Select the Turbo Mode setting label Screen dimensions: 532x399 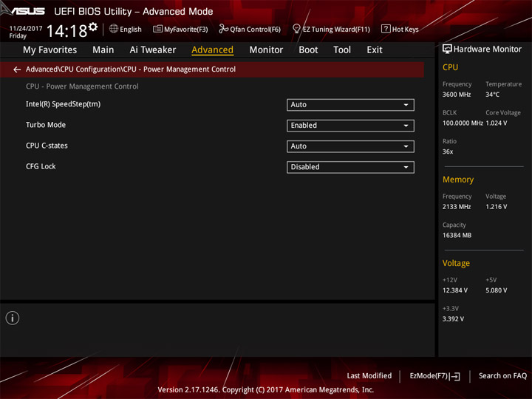point(46,125)
